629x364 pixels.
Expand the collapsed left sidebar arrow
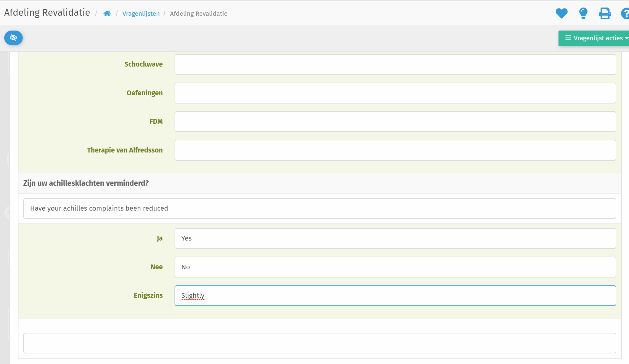point(6,212)
